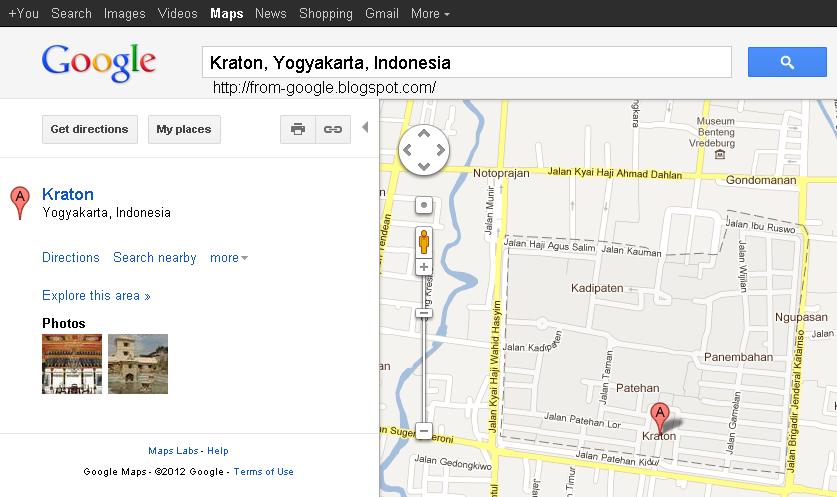
Task: Open News in the top bar
Action: [271, 13]
